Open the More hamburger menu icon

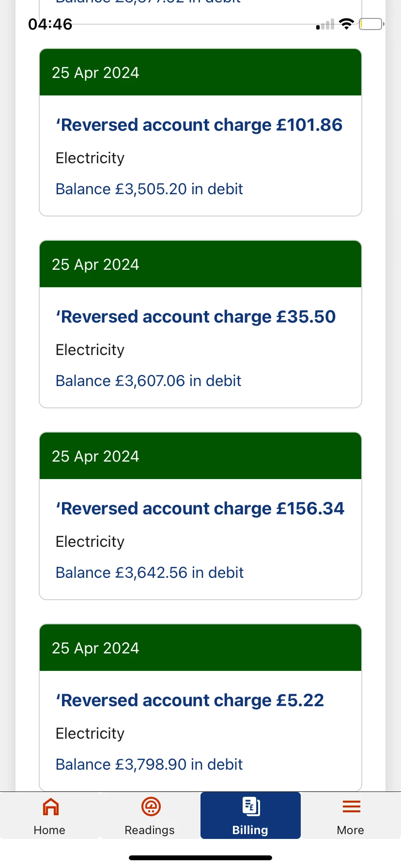(351, 807)
